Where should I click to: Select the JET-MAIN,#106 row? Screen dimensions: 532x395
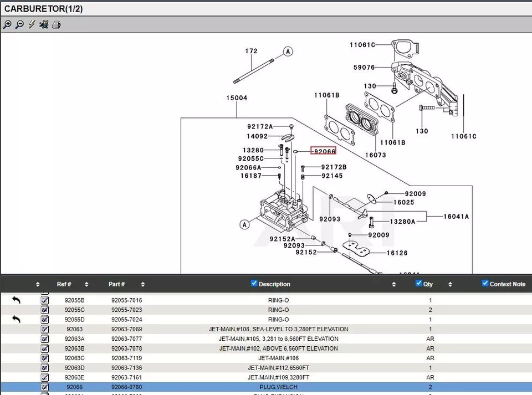(x=278, y=358)
